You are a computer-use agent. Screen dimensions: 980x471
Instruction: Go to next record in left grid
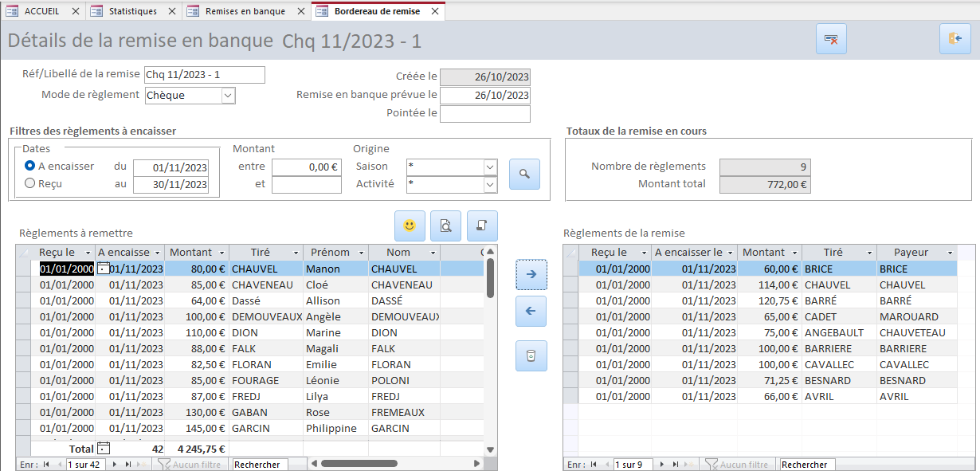(x=115, y=464)
